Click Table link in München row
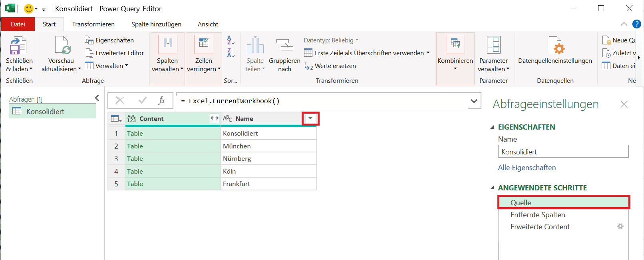 [x=135, y=146]
